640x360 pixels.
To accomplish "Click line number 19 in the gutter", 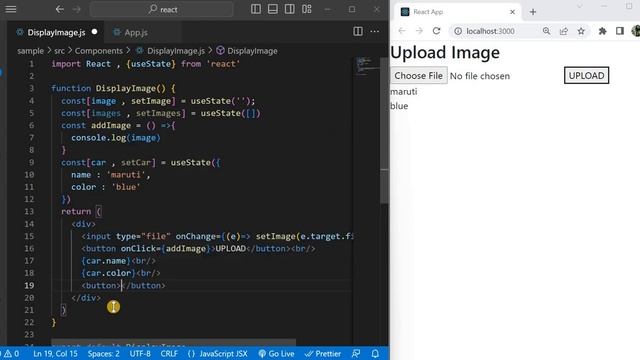I will [x=29, y=285].
